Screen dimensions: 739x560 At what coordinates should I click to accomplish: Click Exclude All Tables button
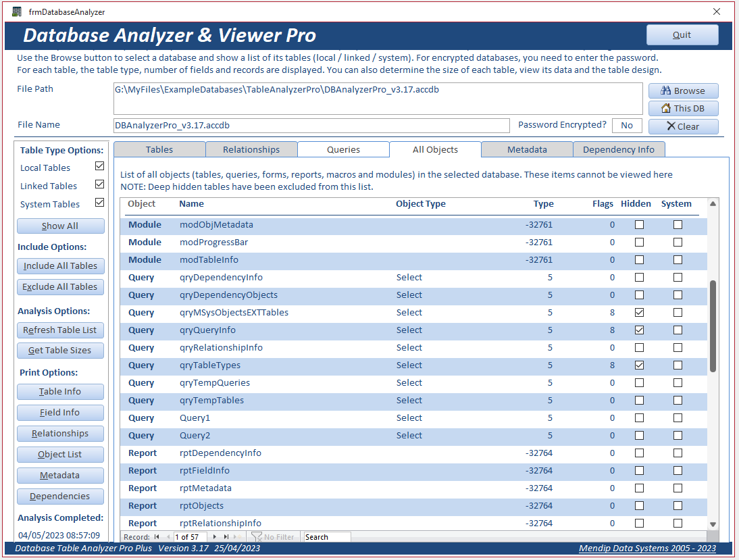(x=60, y=286)
